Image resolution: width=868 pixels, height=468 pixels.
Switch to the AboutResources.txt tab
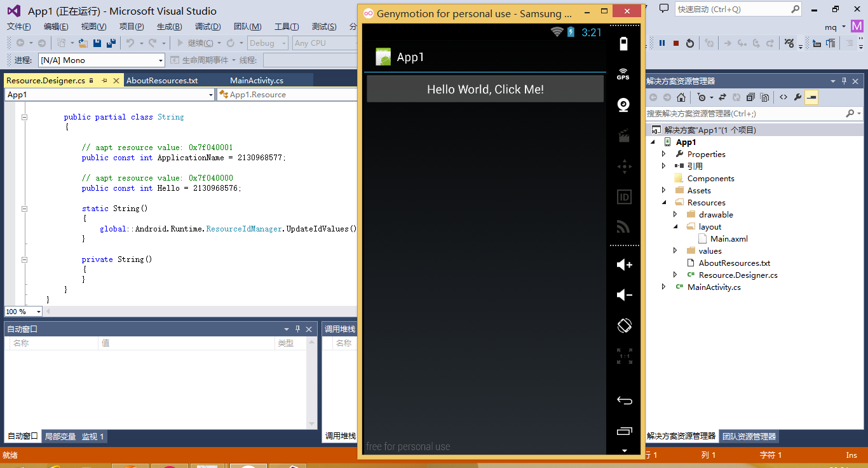pyautogui.click(x=162, y=81)
